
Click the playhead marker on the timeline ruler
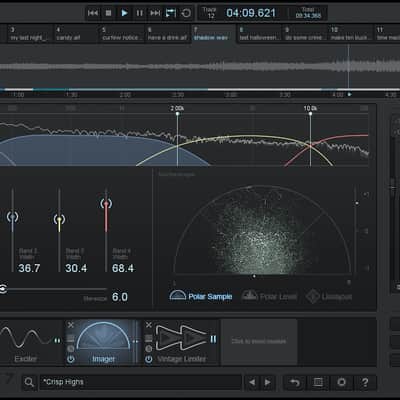349,95
